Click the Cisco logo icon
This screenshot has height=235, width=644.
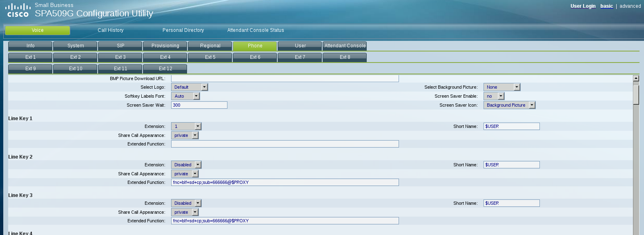coord(18,10)
